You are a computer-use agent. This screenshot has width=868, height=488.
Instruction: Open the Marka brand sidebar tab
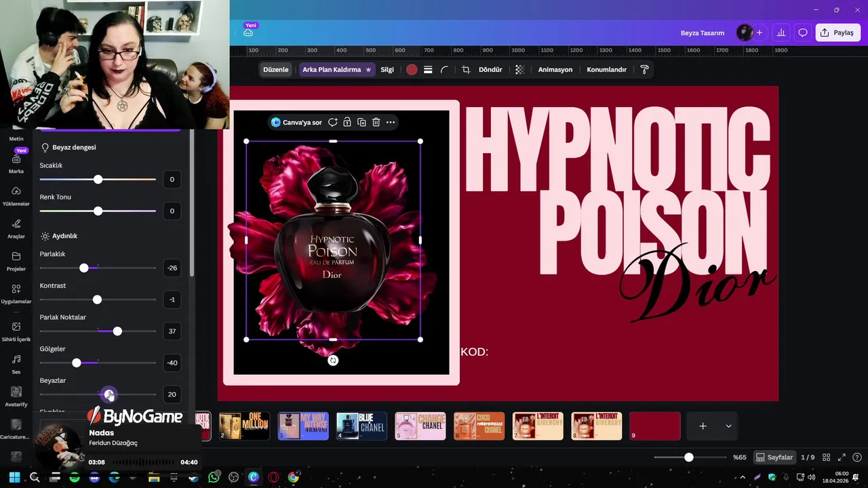click(x=16, y=163)
